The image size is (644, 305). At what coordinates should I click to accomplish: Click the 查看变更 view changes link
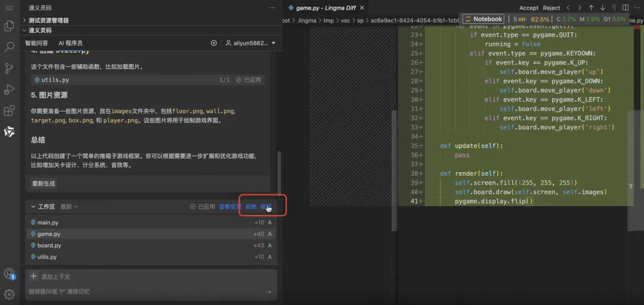(230, 207)
